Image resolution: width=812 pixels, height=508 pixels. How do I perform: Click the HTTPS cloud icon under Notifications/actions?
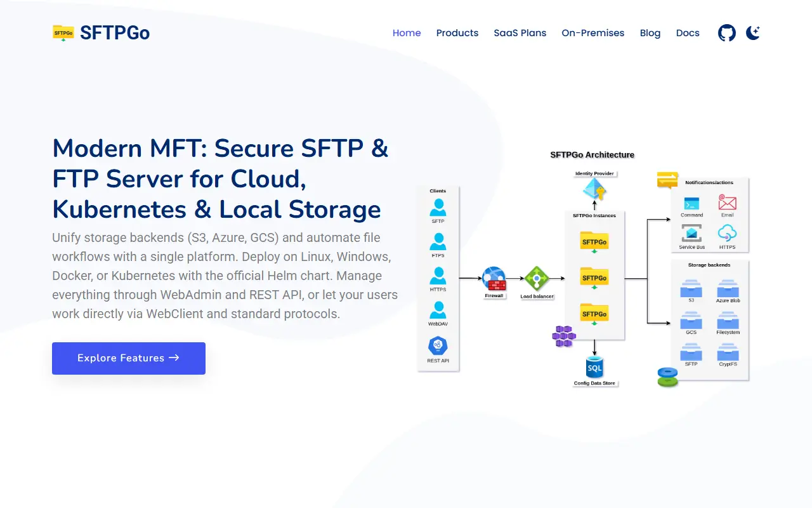(x=727, y=234)
